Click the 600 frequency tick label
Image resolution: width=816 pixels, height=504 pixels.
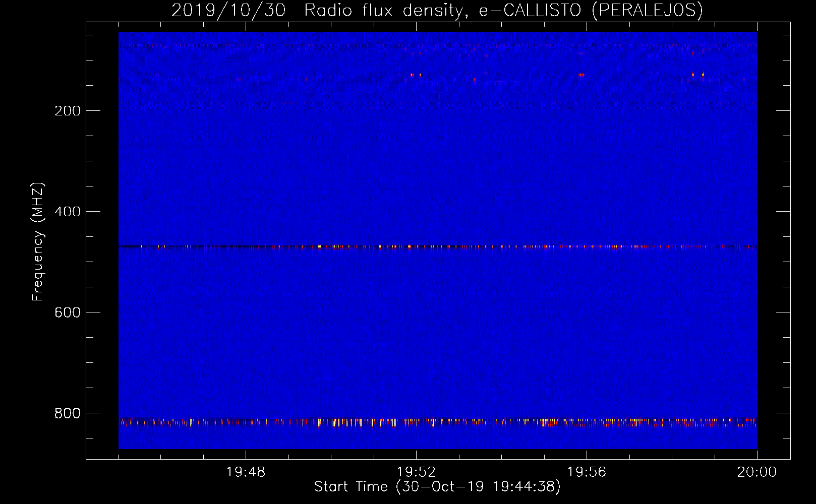click(68, 312)
